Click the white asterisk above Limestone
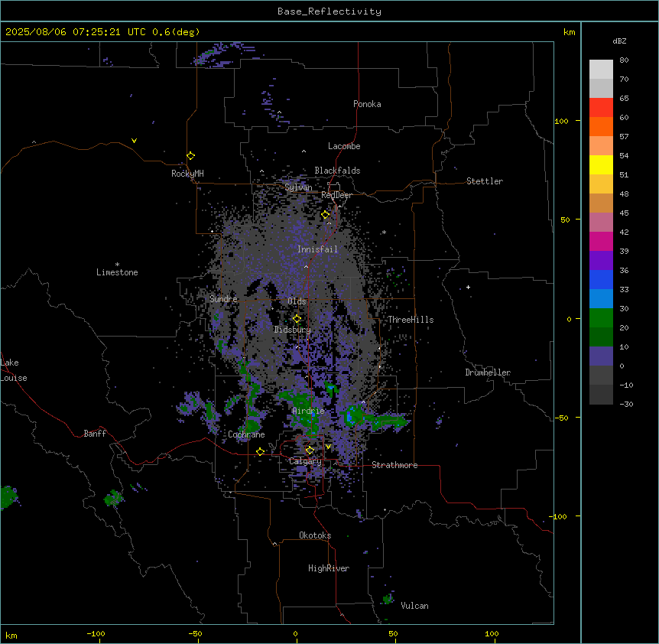The width and height of the screenshot is (659, 644). pos(117,264)
